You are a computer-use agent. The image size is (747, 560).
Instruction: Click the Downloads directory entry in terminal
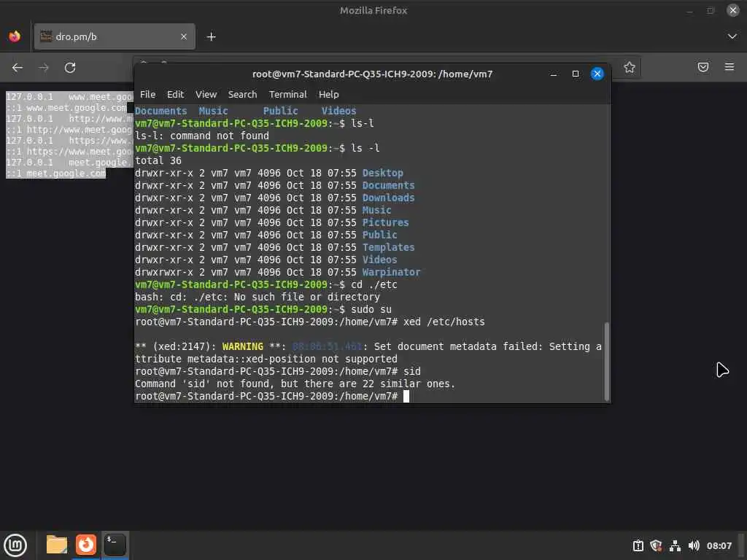pos(388,198)
